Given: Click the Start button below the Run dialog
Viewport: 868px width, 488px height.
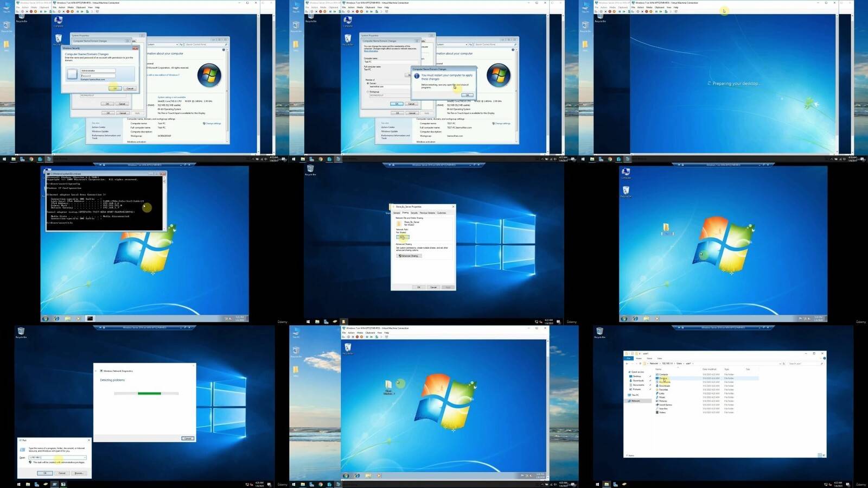Looking at the screenshot, I should click(19, 484).
